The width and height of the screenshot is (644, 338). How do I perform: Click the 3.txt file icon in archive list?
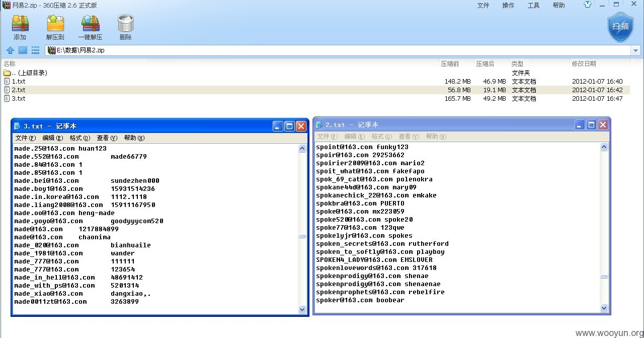coord(7,98)
